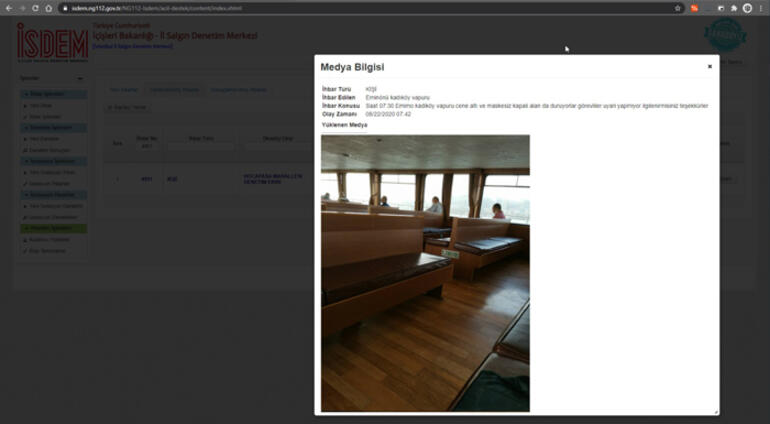Reload the page with the refresh icon
This screenshot has height=424, width=770.
click(35, 8)
